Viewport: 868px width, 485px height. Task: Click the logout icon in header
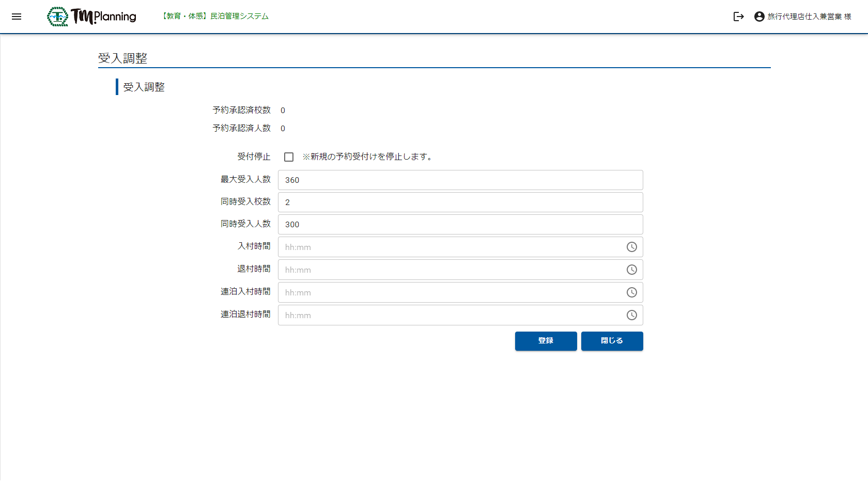click(x=738, y=17)
